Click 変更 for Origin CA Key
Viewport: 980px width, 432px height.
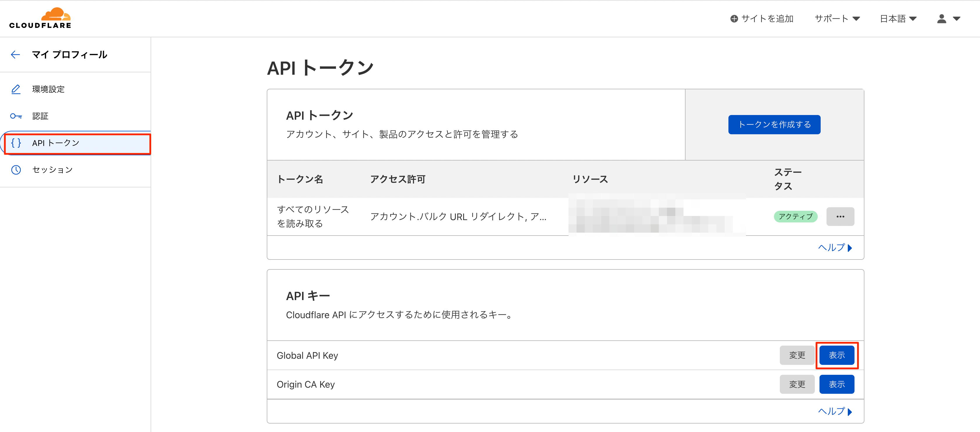click(x=797, y=384)
